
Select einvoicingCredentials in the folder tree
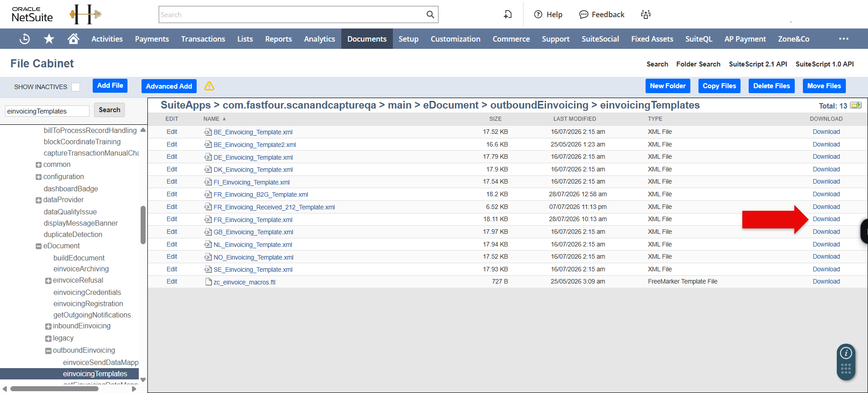point(87,292)
